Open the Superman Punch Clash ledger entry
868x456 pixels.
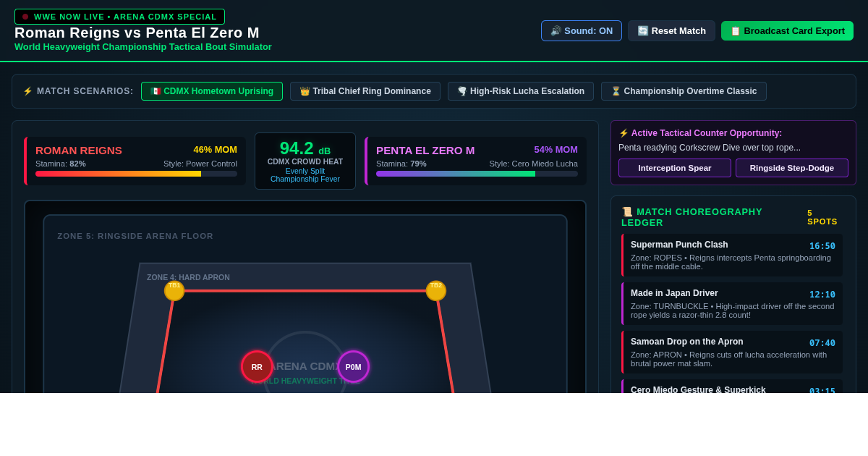point(732,256)
